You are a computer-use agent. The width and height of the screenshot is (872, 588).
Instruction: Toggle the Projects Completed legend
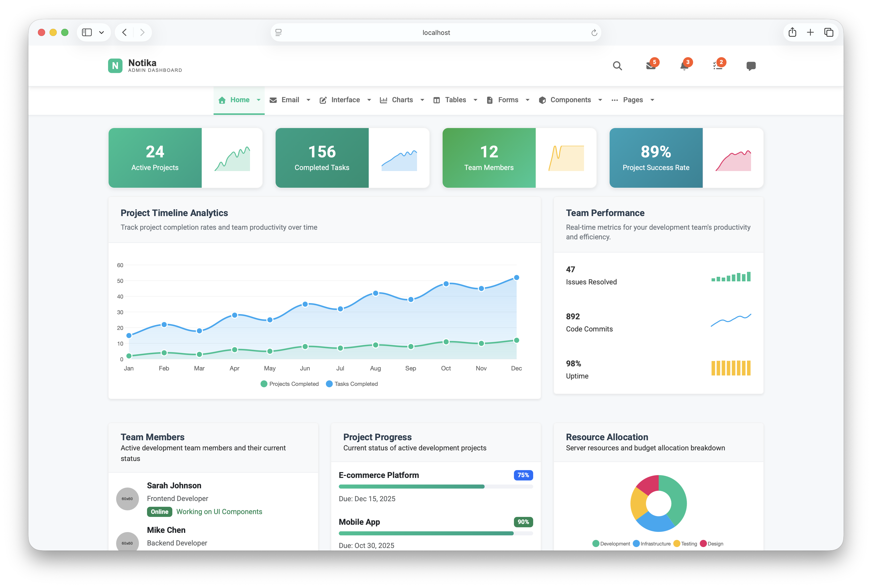point(289,384)
